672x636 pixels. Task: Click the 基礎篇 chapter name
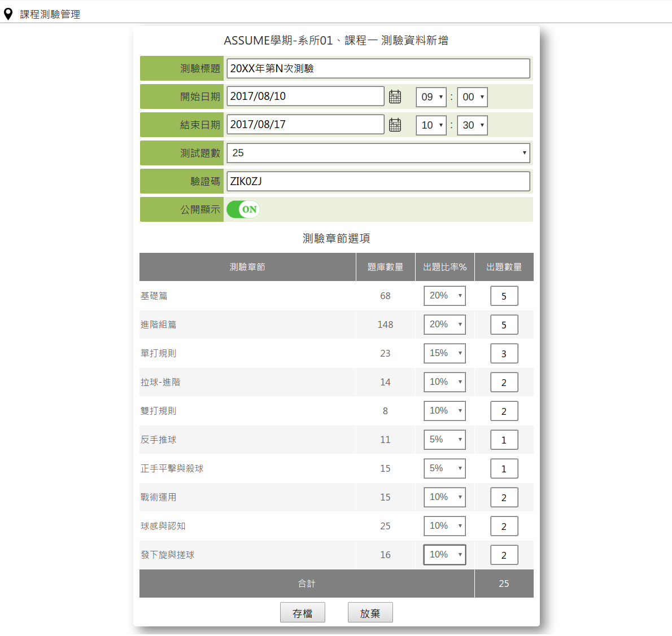point(154,296)
